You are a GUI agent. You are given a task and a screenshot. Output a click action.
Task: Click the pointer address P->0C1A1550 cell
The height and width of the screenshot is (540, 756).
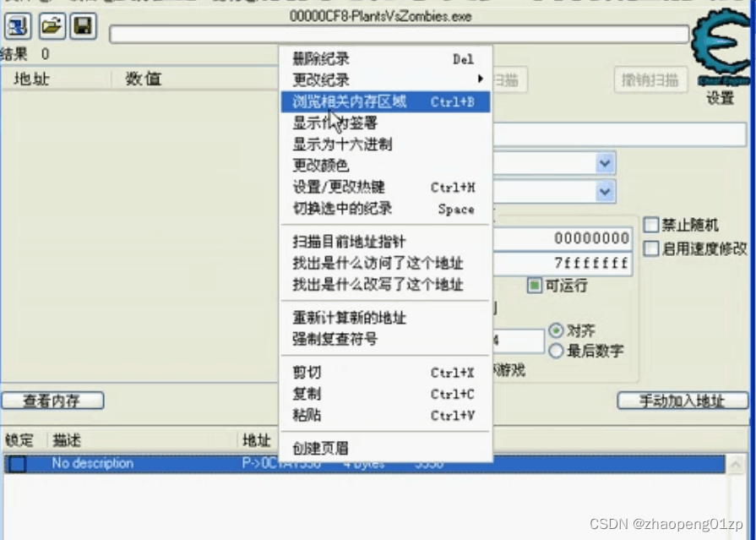pos(281,464)
